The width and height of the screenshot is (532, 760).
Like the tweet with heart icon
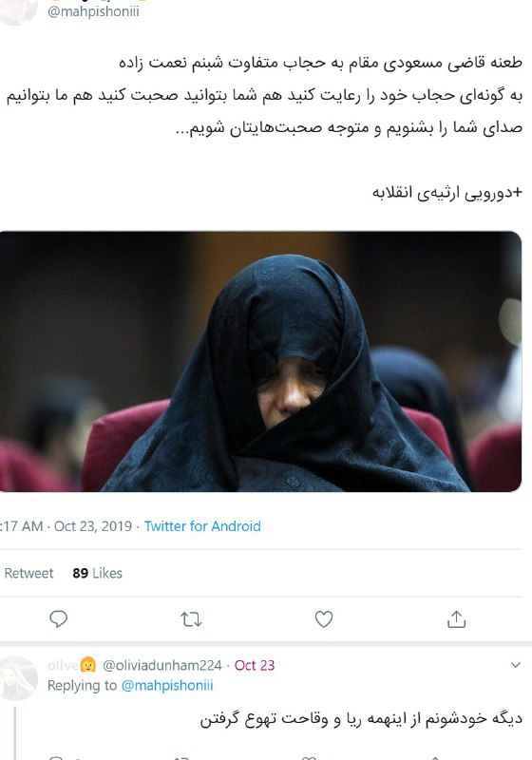[x=324, y=619]
